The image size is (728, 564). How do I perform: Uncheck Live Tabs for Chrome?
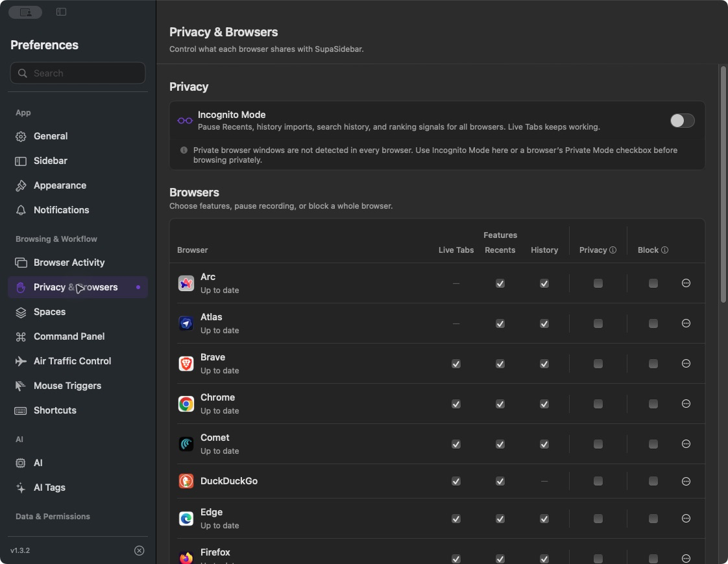pyautogui.click(x=456, y=404)
